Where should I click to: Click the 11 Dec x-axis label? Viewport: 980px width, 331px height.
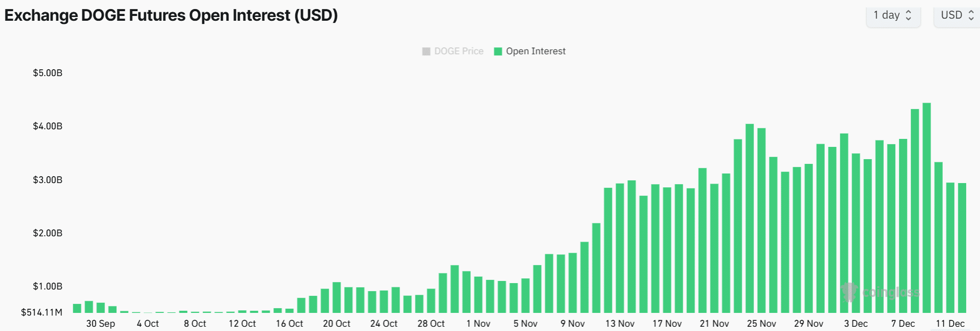(950, 324)
